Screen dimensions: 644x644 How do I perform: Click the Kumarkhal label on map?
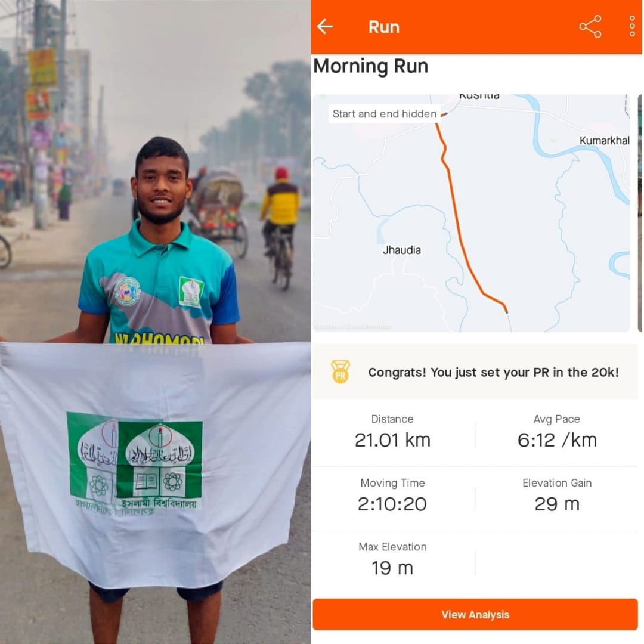click(604, 141)
